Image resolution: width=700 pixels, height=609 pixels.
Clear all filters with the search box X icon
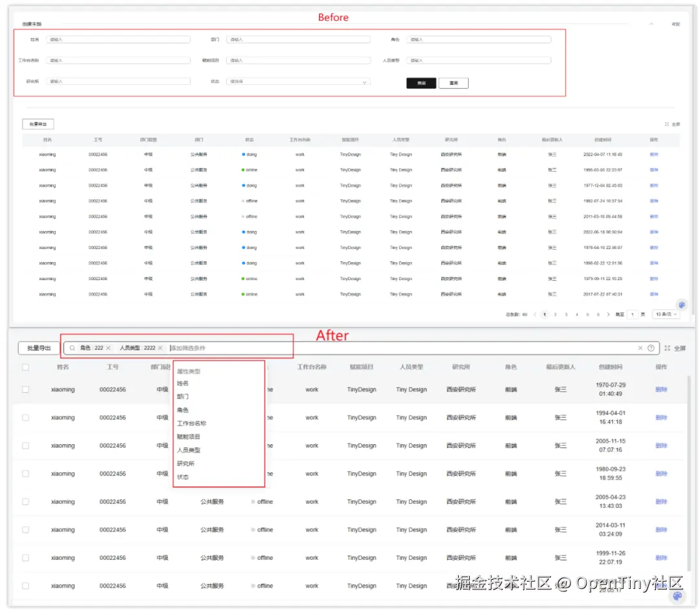point(640,348)
